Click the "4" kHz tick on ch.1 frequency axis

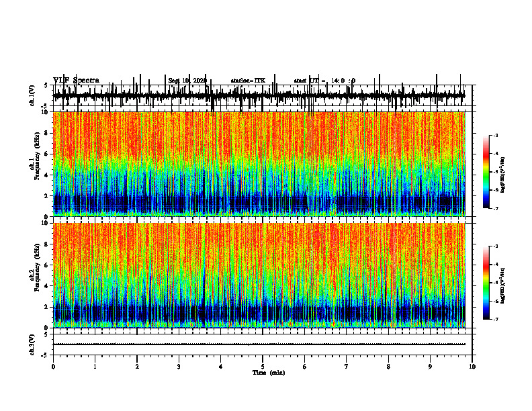[x=46, y=175]
